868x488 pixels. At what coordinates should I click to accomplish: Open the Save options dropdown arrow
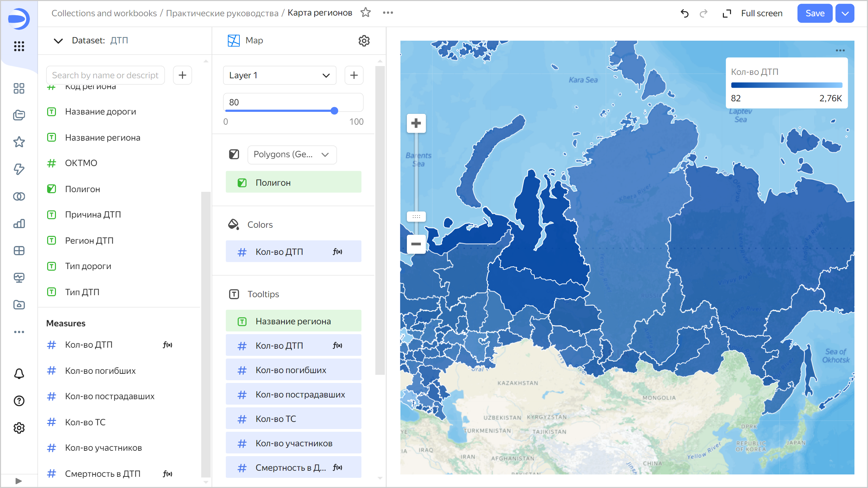[845, 14]
